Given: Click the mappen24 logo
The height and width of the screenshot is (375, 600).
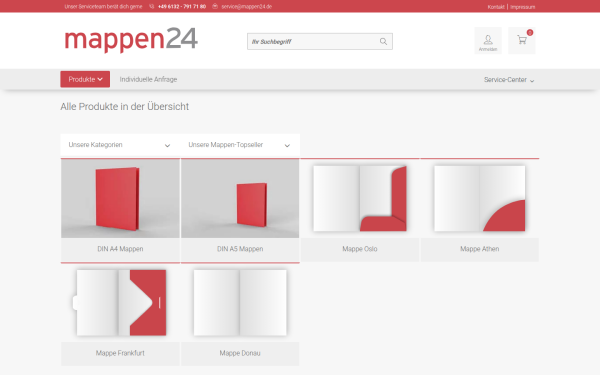Looking at the screenshot, I should (x=131, y=39).
